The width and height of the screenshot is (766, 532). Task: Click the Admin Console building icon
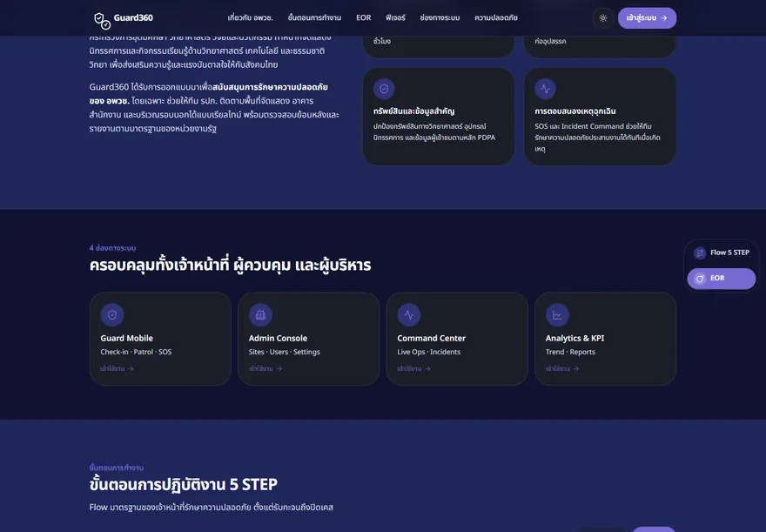click(x=260, y=315)
